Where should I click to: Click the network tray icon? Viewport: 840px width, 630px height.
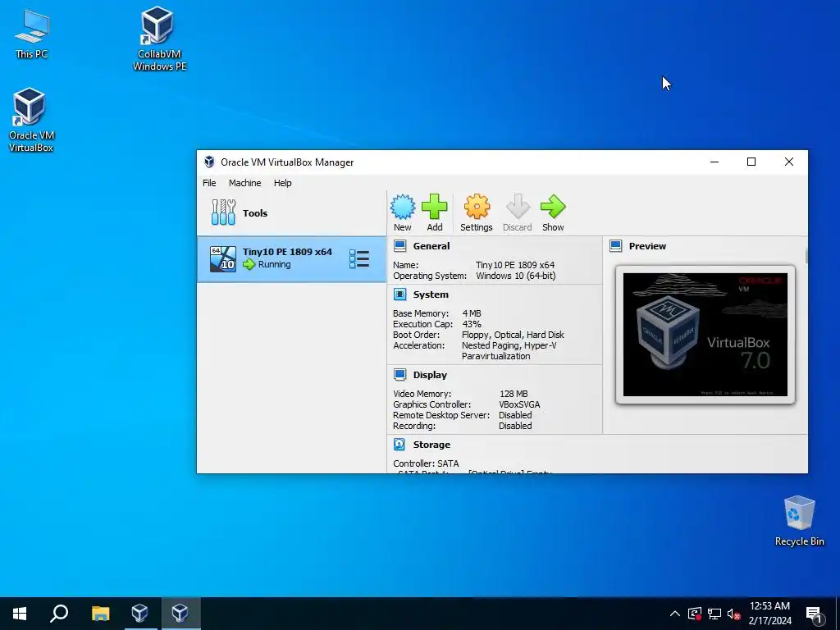click(714, 614)
